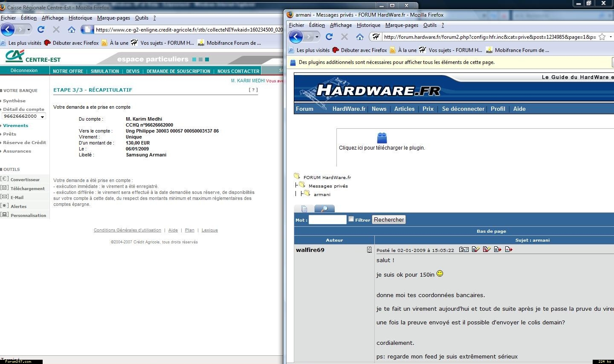Click quote-reply icon next to post date
Image resolution: width=614 pixels, height=364 pixels.
tap(464, 249)
